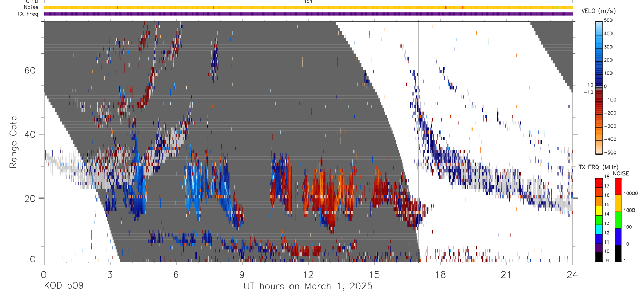Click the '200' label on the VELO scale
This screenshot has height=297, width=644.
608,60
